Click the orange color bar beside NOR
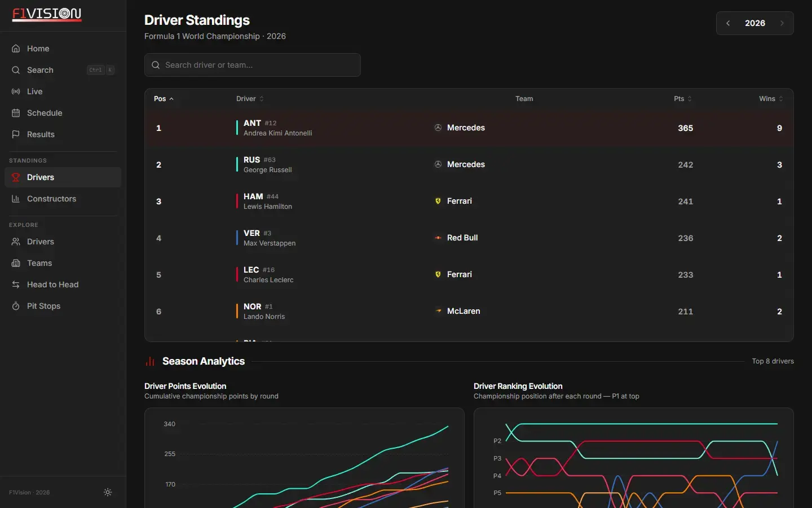Screen dimensions: 812x508 pyautogui.click(x=237, y=311)
